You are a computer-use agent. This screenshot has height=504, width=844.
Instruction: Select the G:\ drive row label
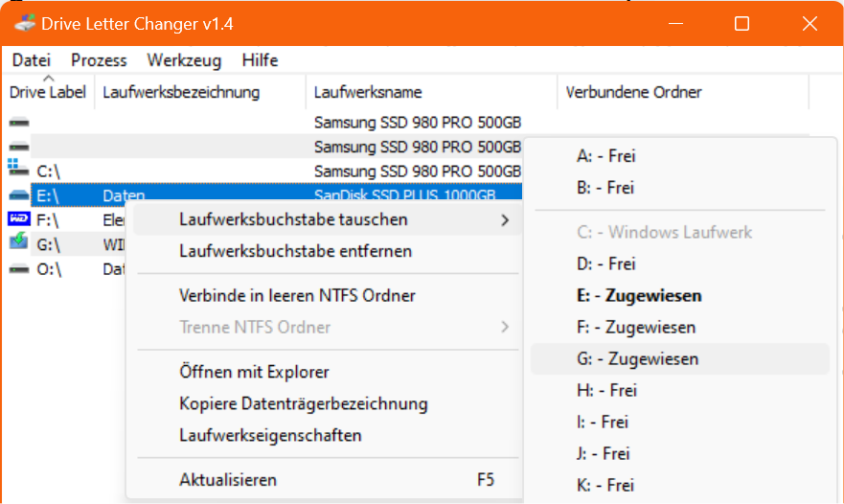click(49, 245)
